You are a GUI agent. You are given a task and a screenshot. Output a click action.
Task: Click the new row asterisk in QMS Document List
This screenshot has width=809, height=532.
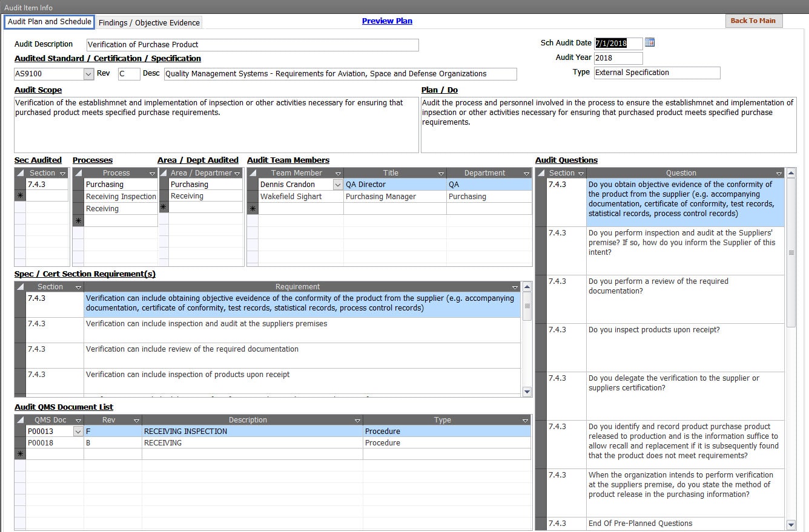pos(20,454)
